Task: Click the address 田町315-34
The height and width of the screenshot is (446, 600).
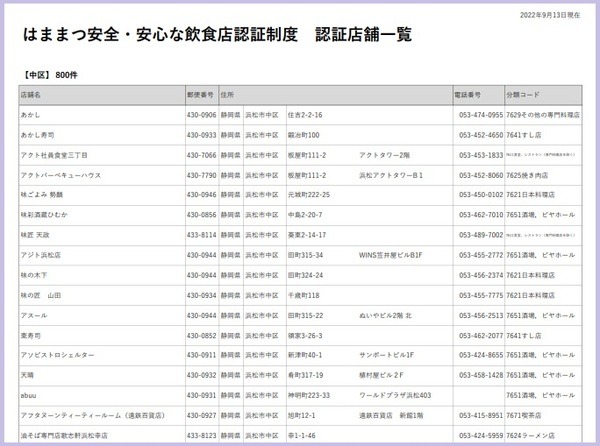Action: [305, 255]
